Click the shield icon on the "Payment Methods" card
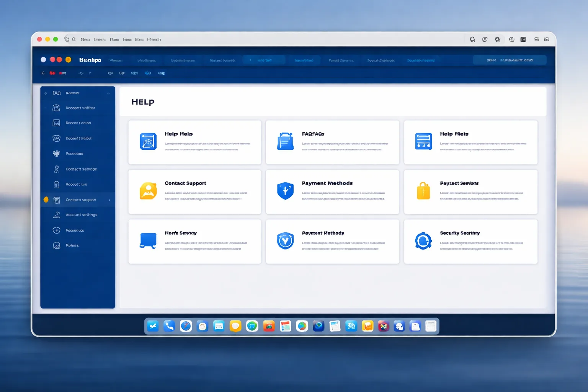 (285, 191)
